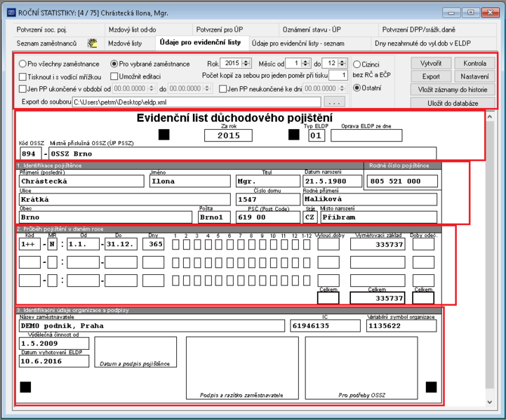Click Uložit do databáze button
506x420 pixels.
(x=453, y=103)
